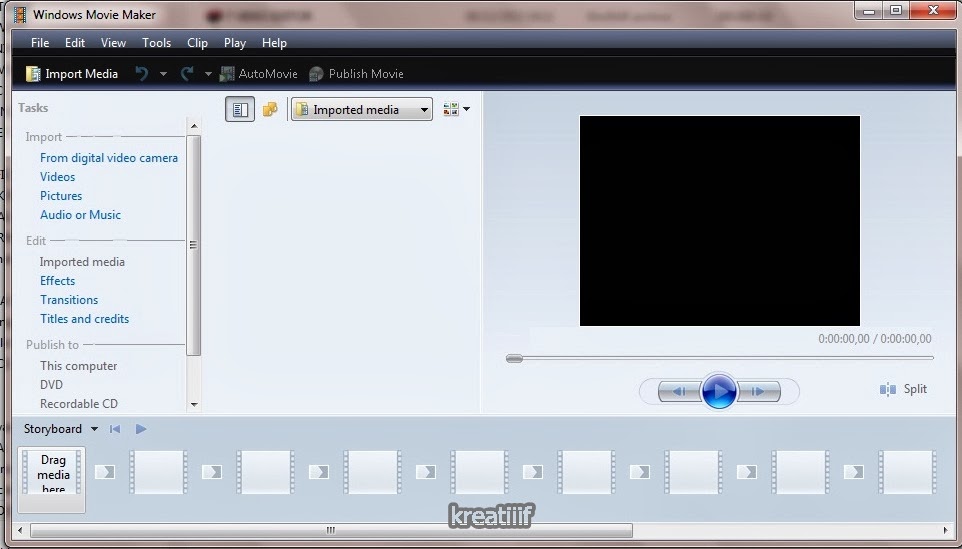The height and width of the screenshot is (549, 962).
Task: Click the storyboard scroll right arrow
Action: pos(945,530)
